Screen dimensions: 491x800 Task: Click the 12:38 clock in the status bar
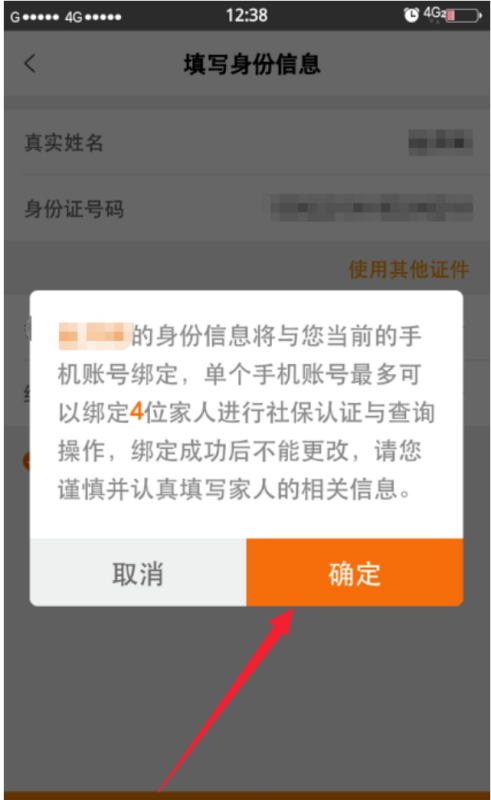(247, 15)
